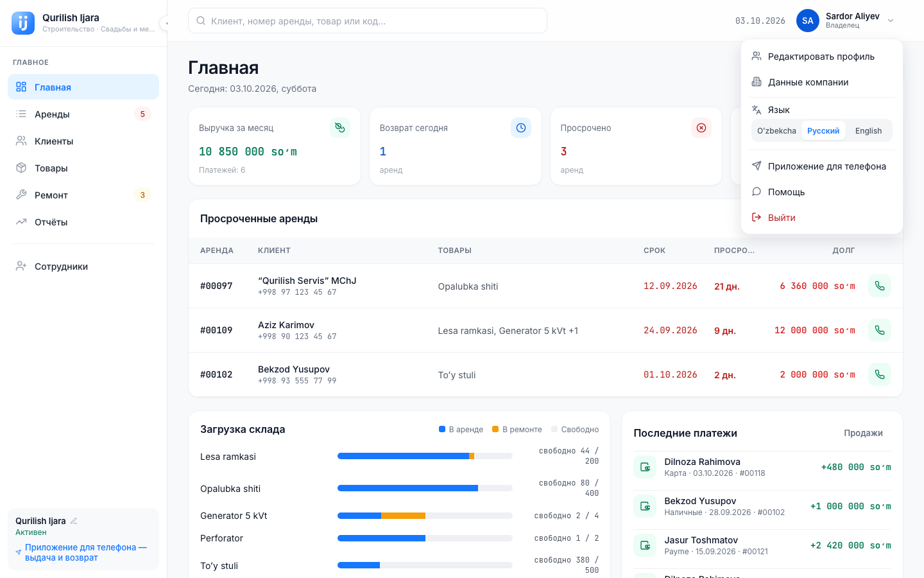
Task: Click the Активен status text
Action: pos(31,532)
